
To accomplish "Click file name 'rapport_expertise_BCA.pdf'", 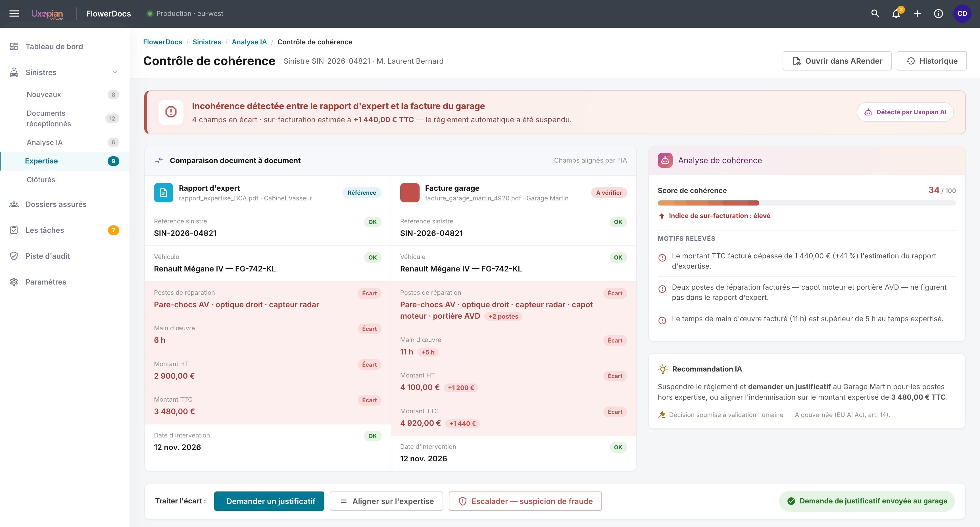I will (218, 198).
